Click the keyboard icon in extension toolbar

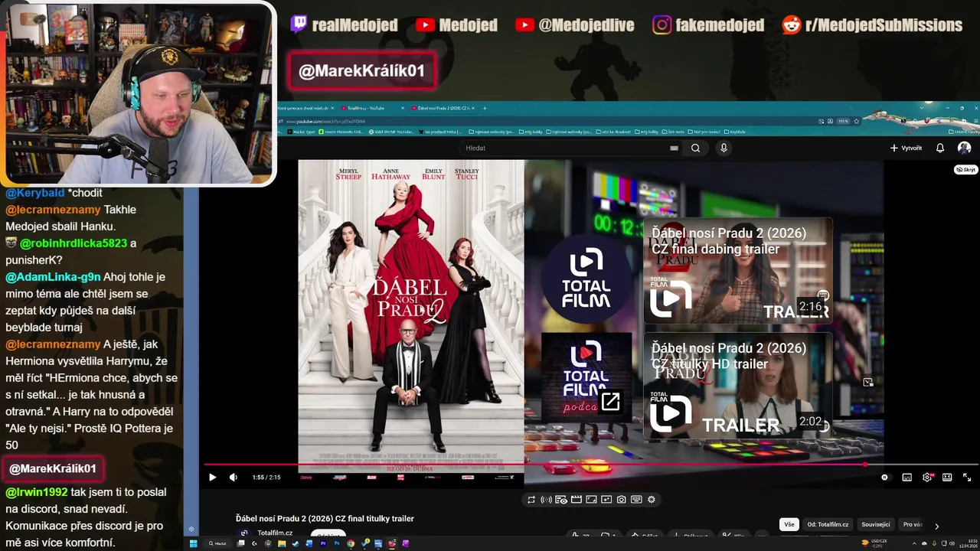pos(636,500)
